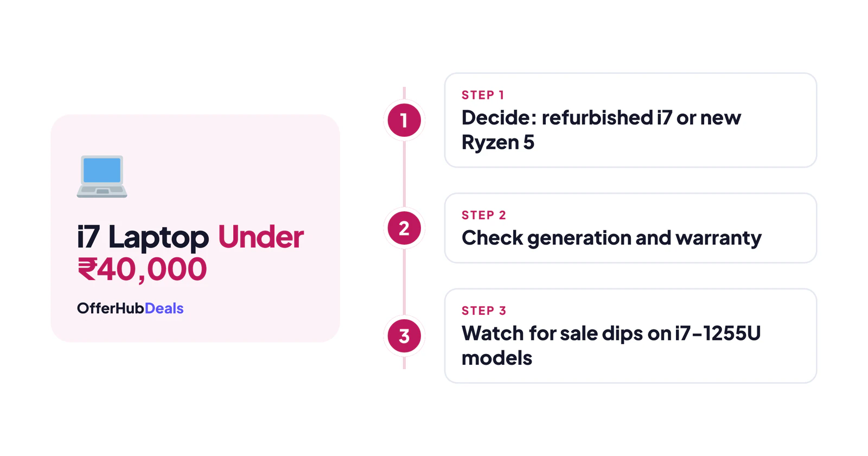Click the "i7-1255U" model text

pos(718,333)
